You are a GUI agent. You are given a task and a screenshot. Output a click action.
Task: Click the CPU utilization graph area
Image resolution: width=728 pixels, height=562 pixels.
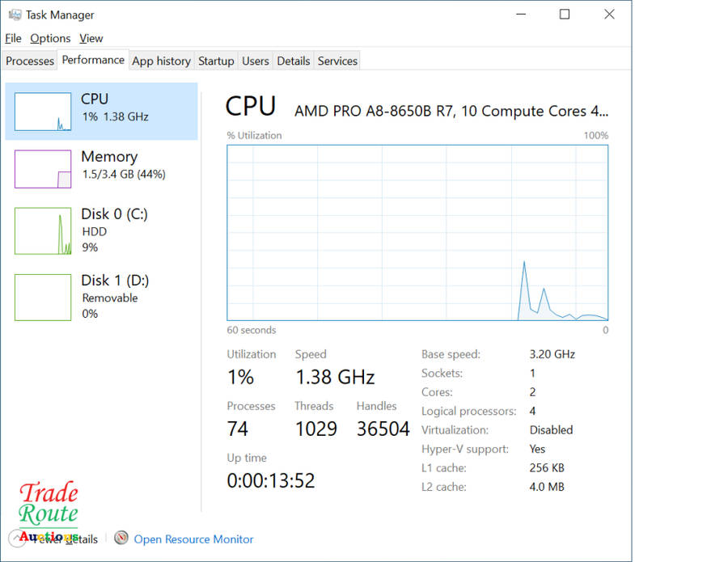[x=417, y=233]
